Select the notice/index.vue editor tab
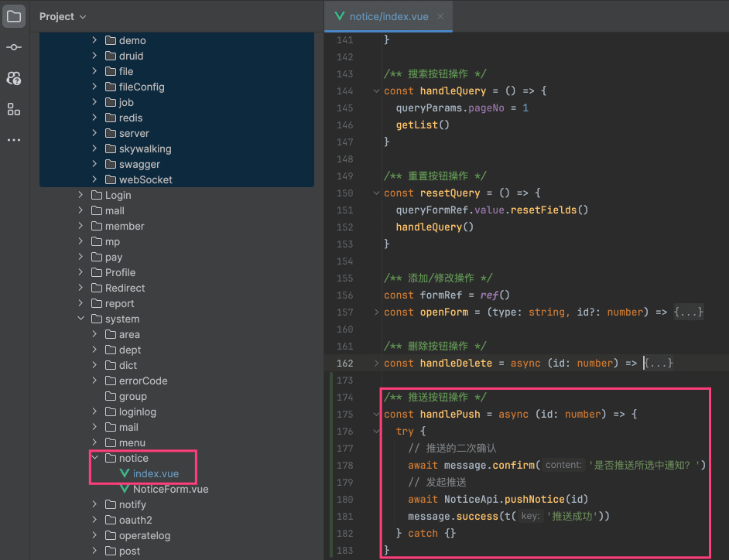The image size is (729, 560). [388, 16]
